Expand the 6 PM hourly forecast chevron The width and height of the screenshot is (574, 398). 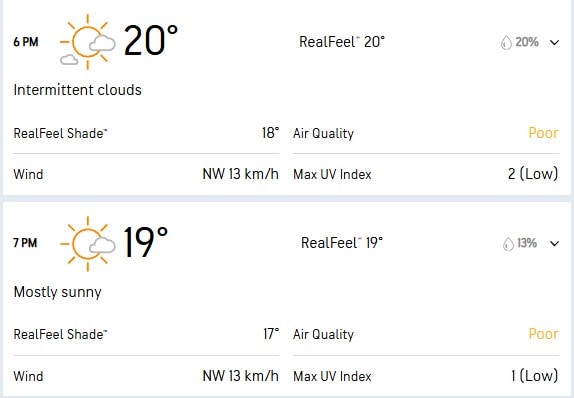coord(554,42)
